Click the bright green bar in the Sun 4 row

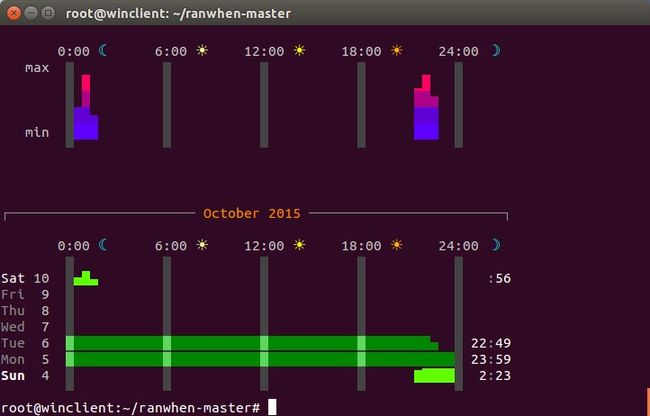click(434, 376)
